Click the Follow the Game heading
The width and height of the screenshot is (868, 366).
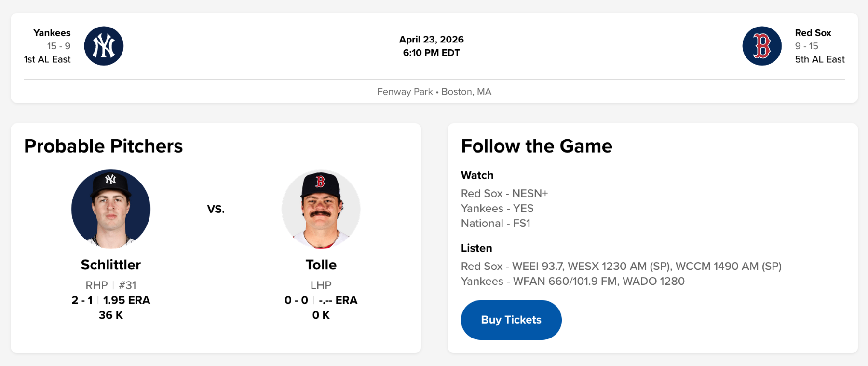click(536, 146)
